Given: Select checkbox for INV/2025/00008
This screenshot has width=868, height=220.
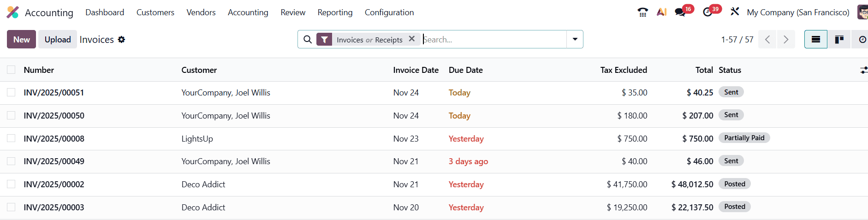Looking at the screenshot, I should (x=11, y=138).
